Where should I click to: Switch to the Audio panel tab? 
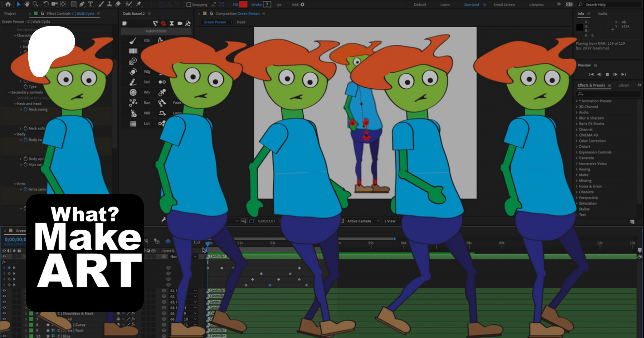tap(602, 14)
